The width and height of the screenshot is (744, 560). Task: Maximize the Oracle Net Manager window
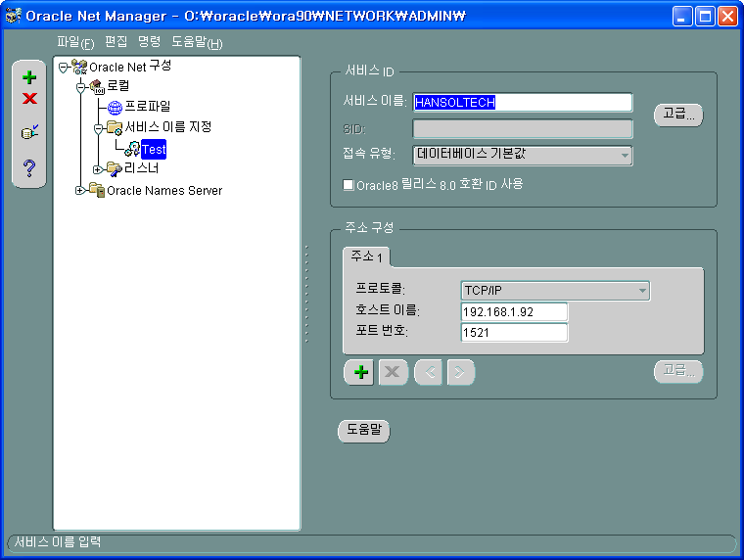tap(705, 16)
